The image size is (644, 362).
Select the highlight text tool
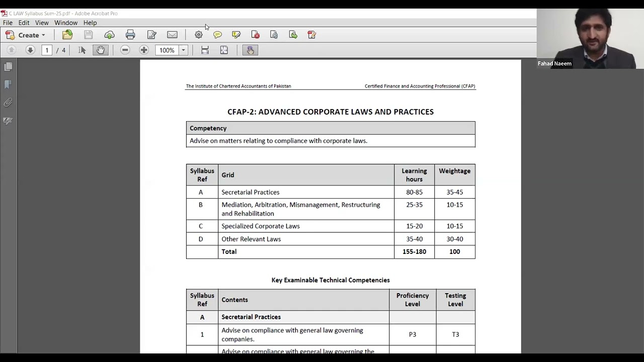(236, 35)
